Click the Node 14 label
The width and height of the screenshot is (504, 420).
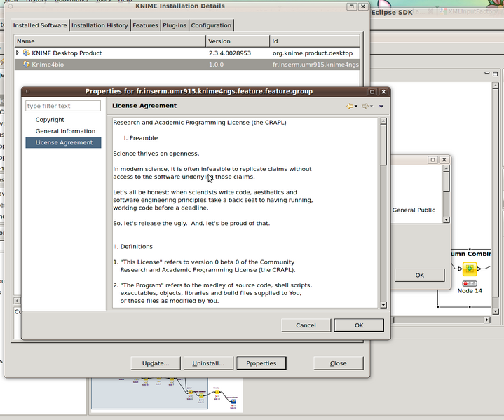[470, 291]
